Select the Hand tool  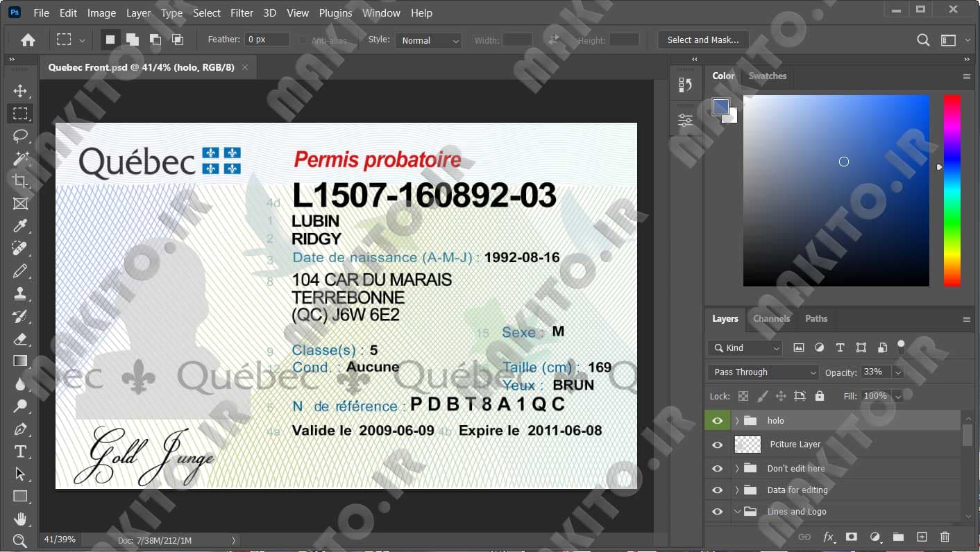[20, 519]
